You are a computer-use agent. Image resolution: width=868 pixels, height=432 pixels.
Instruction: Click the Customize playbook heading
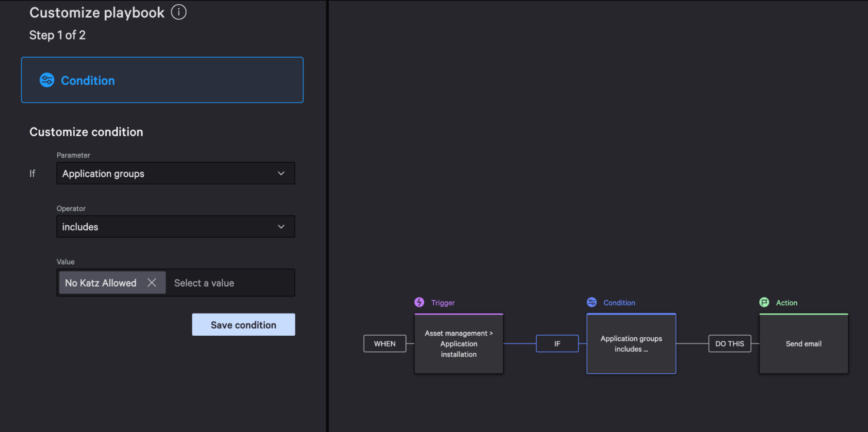tap(97, 13)
